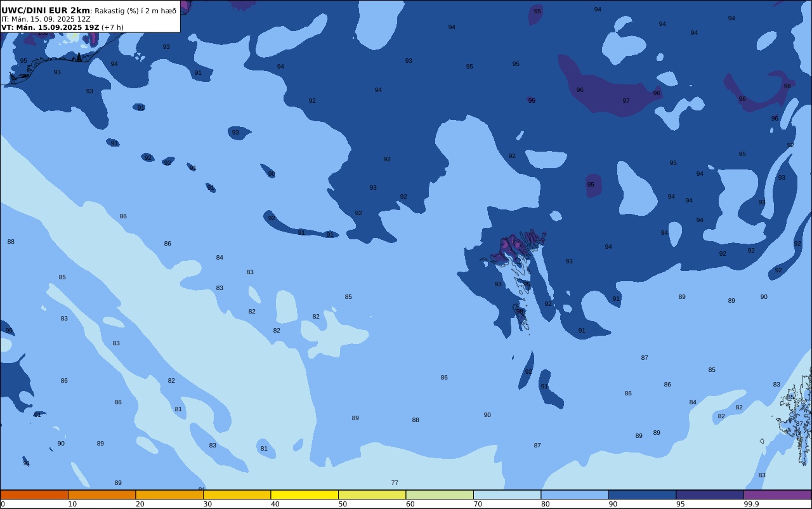Click the 40–50 bright yellow legend swatch
This screenshot has height=509, width=812.
(x=304, y=494)
